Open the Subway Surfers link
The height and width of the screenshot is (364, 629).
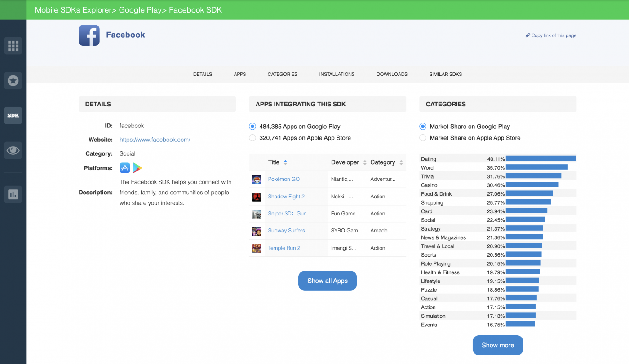(287, 231)
